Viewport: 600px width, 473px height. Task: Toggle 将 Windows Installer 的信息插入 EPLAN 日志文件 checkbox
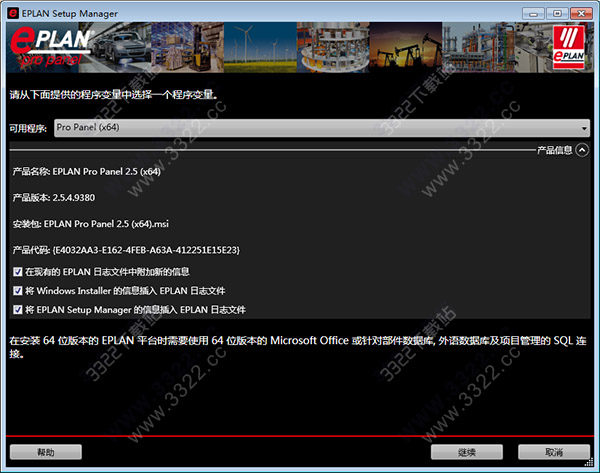point(18,291)
